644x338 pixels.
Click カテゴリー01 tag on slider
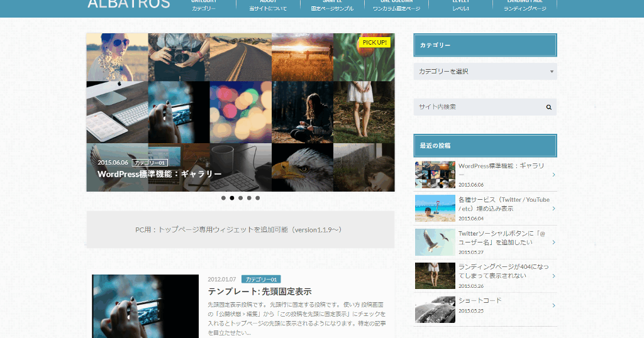150,163
